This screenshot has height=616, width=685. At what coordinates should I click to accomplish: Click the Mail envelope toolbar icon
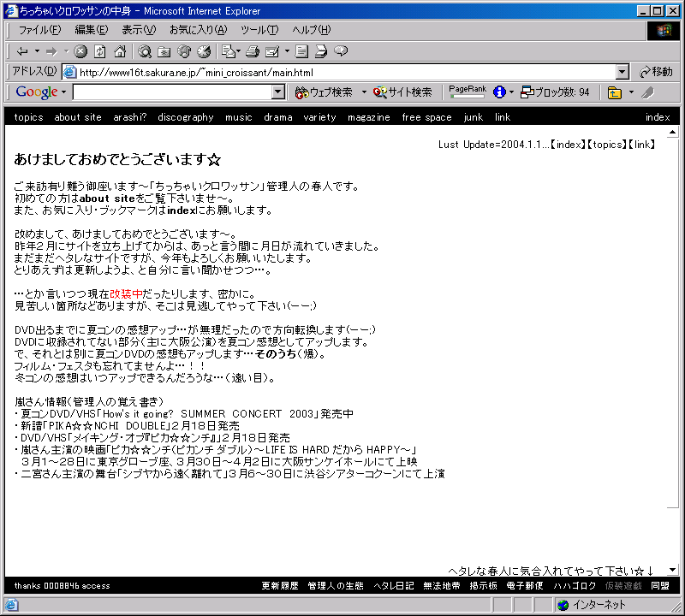tap(228, 51)
